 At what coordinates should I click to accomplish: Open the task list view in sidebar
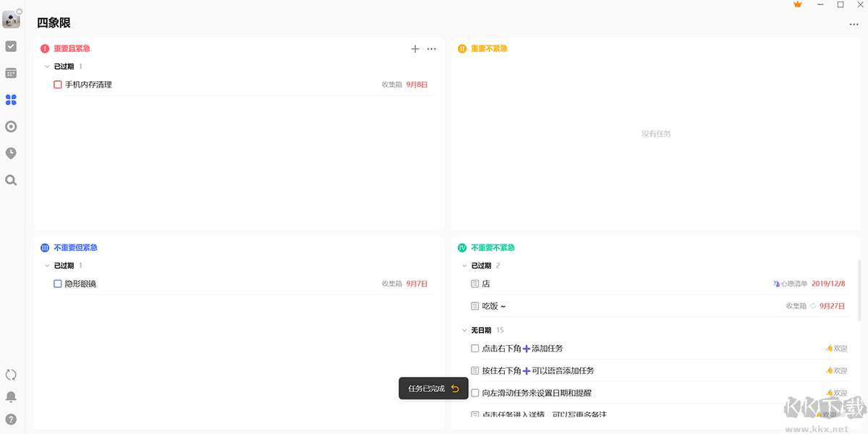(11, 46)
